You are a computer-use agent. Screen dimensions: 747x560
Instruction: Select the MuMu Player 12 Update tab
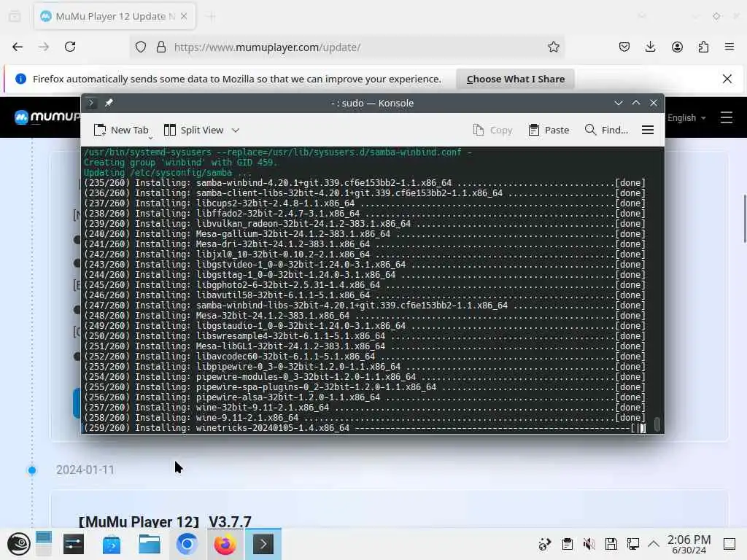coord(115,16)
